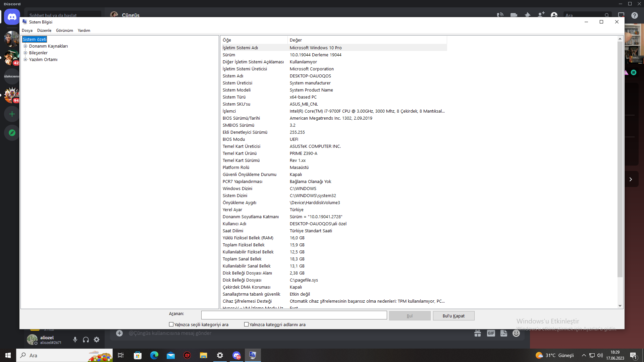Enable 'Yalnızca seçili kategoriyi ara' checkbox
644x362 pixels.
(171, 324)
